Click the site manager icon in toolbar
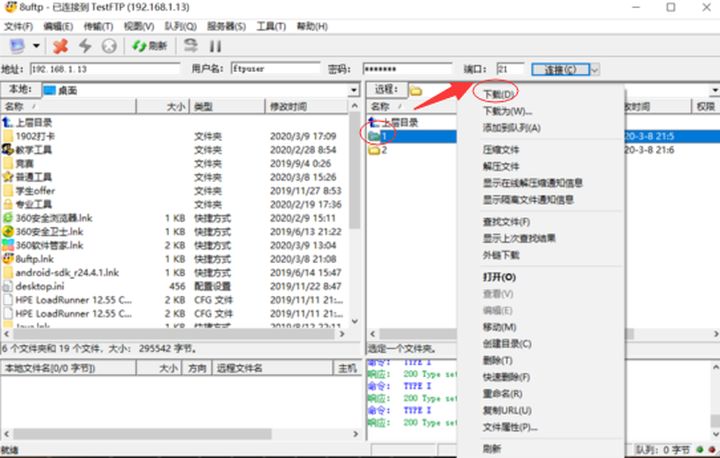This screenshot has width=720, height=458. click(17, 46)
